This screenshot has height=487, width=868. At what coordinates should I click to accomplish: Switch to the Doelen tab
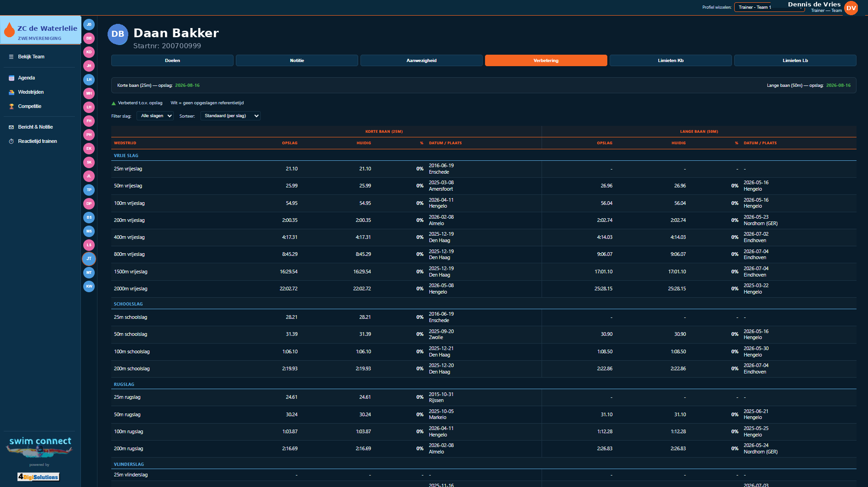coord(172,61)
